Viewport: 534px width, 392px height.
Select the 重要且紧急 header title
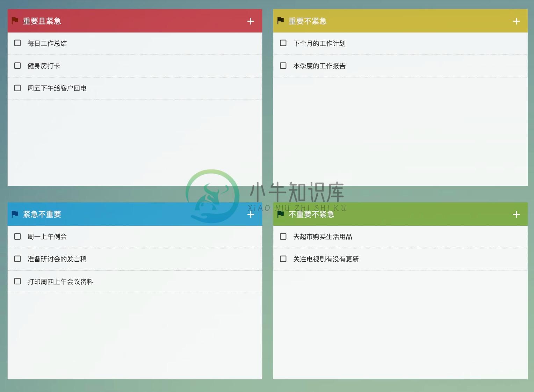coord(42,21)
